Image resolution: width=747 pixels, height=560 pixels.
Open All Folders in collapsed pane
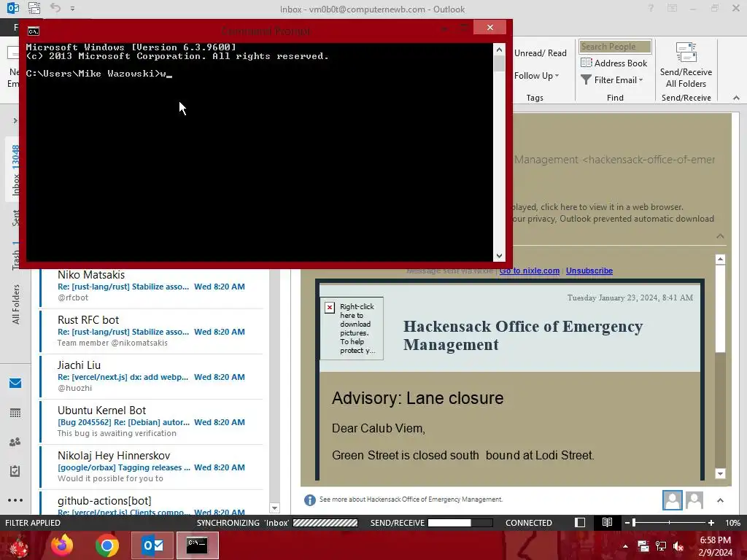point(16,304)
